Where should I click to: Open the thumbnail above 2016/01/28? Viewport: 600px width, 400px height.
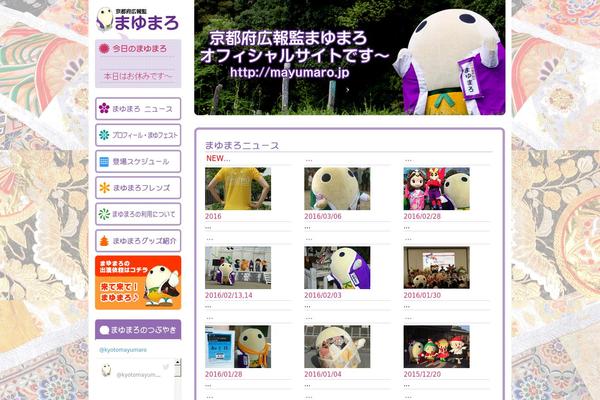(238, 347)
